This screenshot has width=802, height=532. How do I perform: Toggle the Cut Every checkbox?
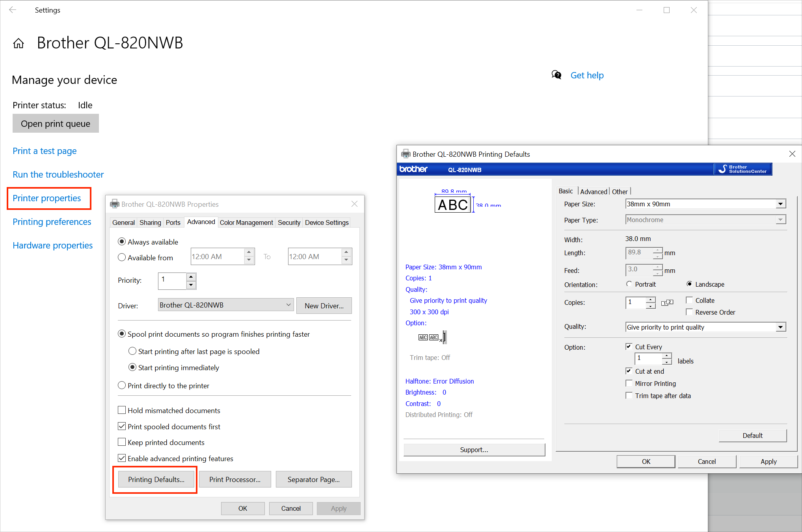tap(629, 347)
